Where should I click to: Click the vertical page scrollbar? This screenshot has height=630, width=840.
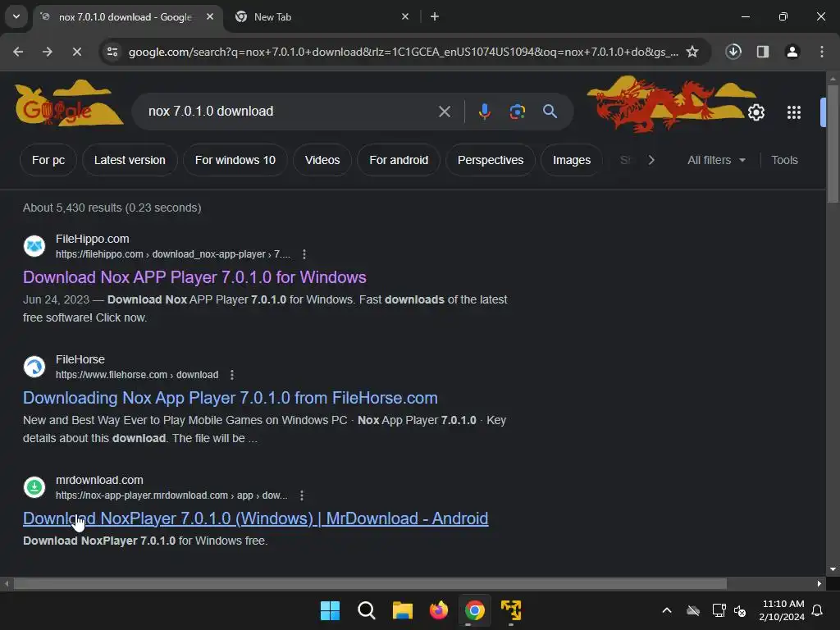pos(833,144)
